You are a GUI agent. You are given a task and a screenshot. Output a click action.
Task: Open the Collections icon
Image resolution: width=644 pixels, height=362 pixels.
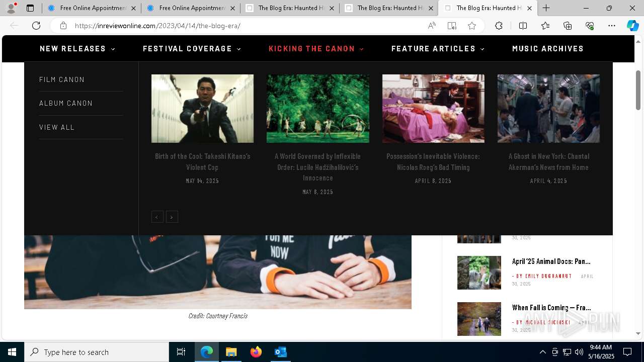[568, 26]
